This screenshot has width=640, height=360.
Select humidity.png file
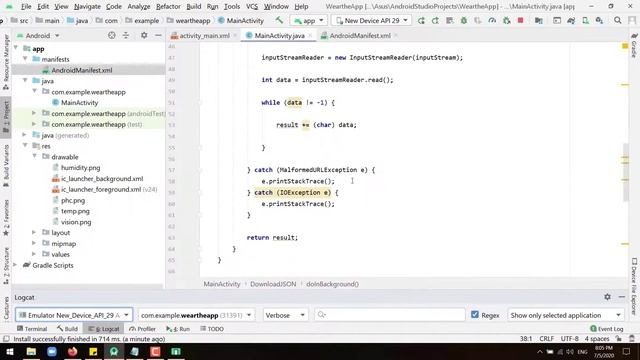80,167
